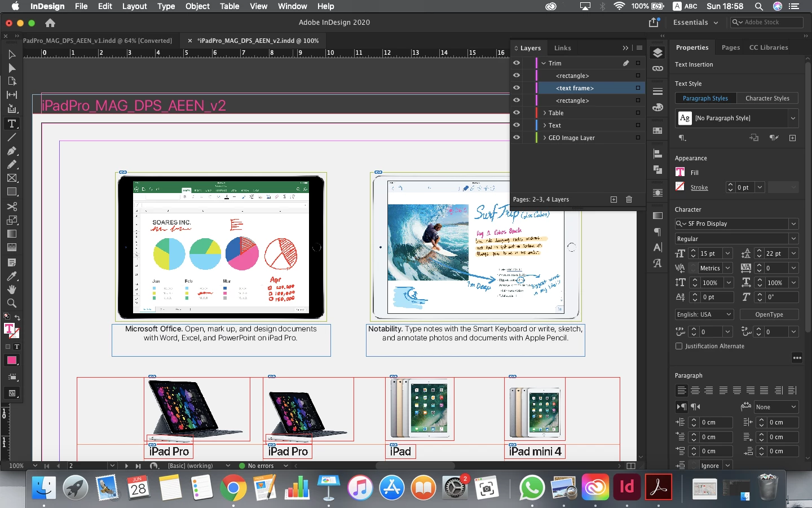Select the Selection tool arrow
Viewport: 812px width, 508px height.
(x=11, y=54)
